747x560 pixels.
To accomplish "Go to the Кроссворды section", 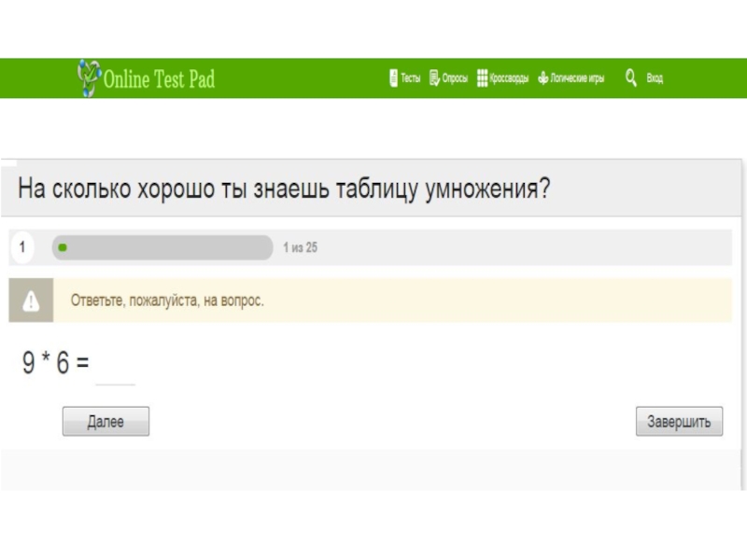I will coord(509,78).
